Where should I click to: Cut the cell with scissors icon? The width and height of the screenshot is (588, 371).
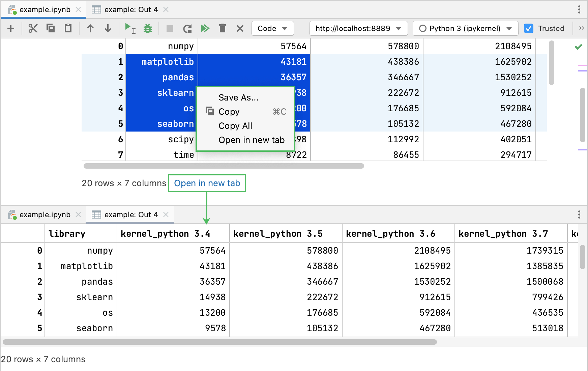[x=33, y=28]
